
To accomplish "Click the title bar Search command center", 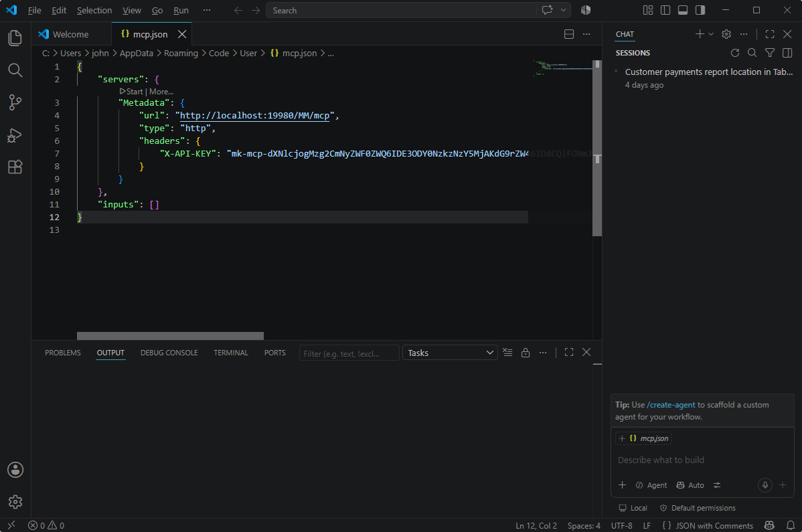I will tap(402, 10).
